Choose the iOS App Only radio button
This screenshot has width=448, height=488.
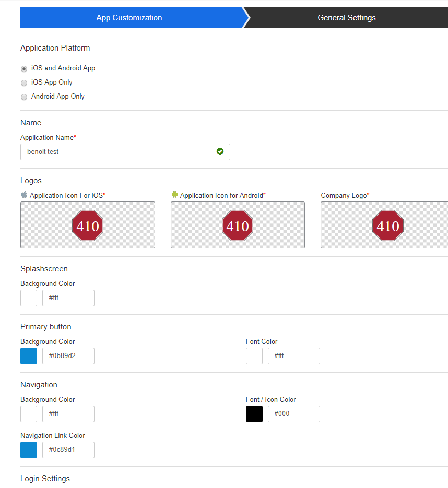click(24, 83)
